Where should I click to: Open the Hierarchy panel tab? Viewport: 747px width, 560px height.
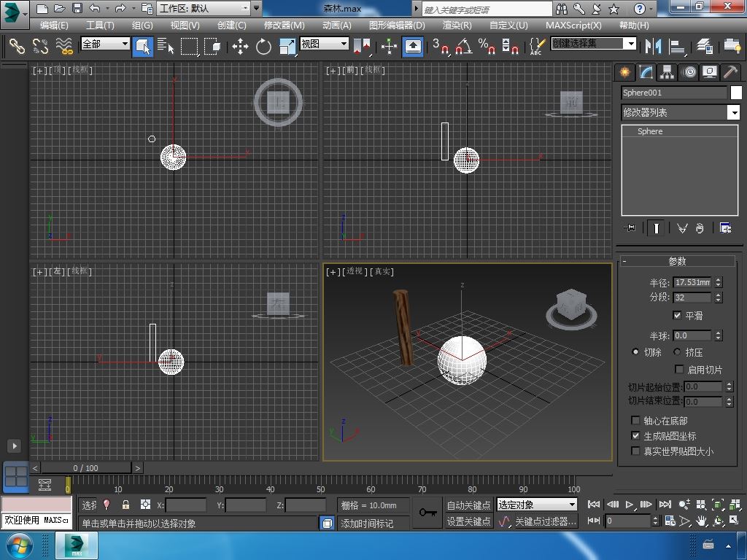coord(667,71)
